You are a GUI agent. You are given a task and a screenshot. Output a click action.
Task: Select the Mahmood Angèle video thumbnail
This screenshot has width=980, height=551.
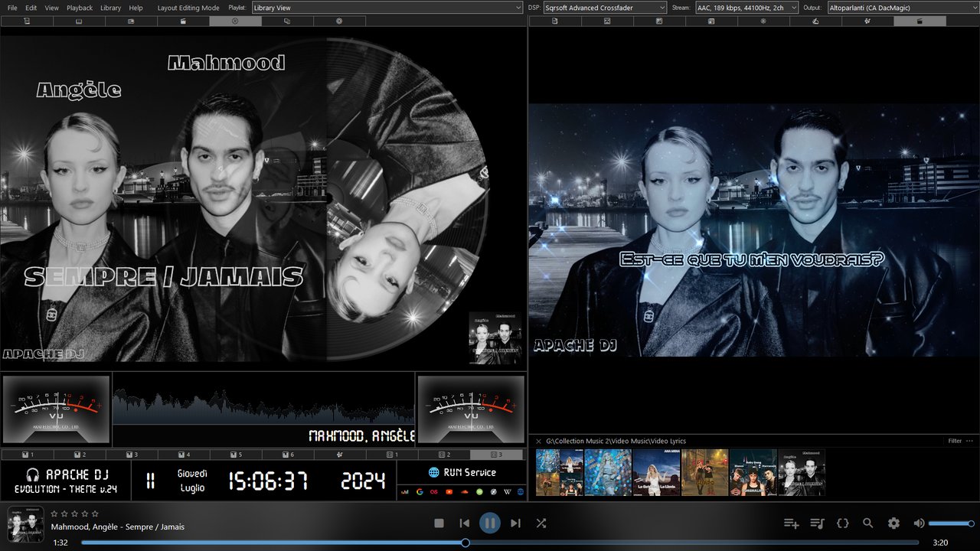pyautogui.click(x=802, y=472)
